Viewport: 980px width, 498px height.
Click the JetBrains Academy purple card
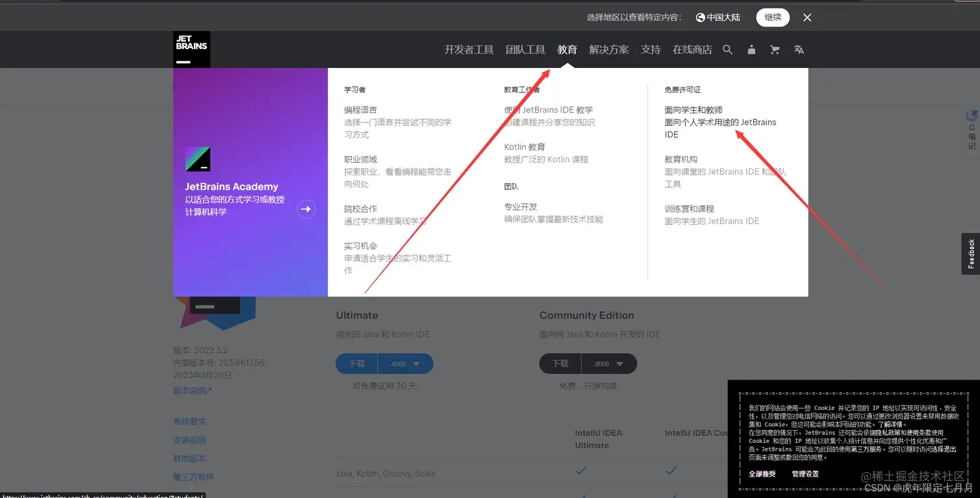(250, 182)
